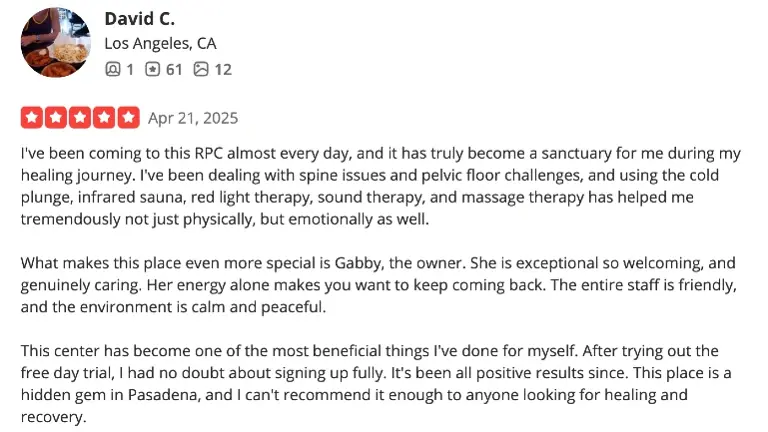Click the reviews star-badge icon
Viewport: 768px width, 432px height.
coord(152,69)
